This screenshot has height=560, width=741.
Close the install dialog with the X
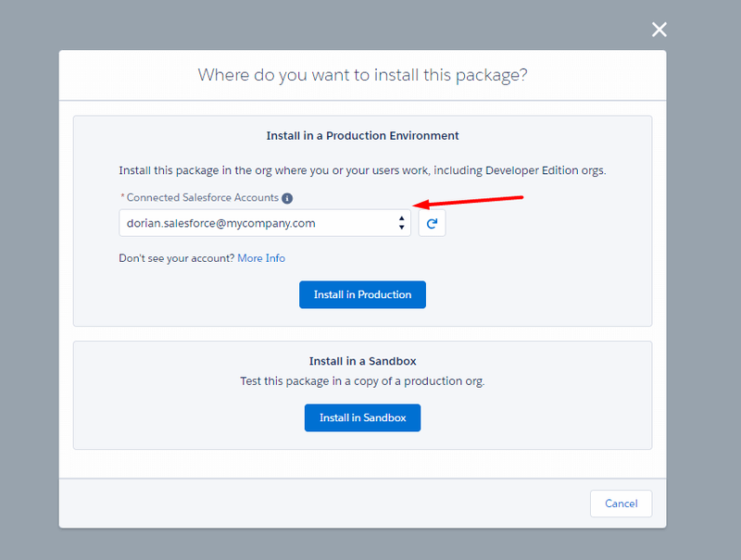pyautogui.click(x=659, y=30)
